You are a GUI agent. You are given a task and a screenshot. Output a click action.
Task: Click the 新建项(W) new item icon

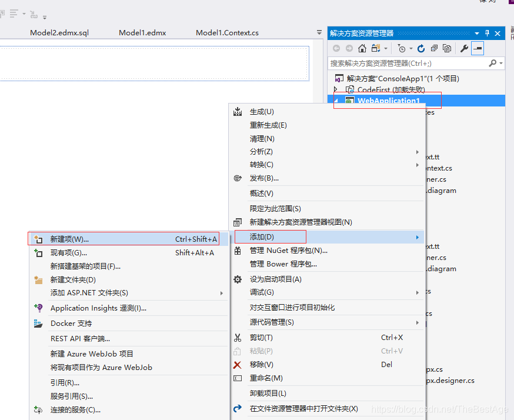(x=38, y=239)
